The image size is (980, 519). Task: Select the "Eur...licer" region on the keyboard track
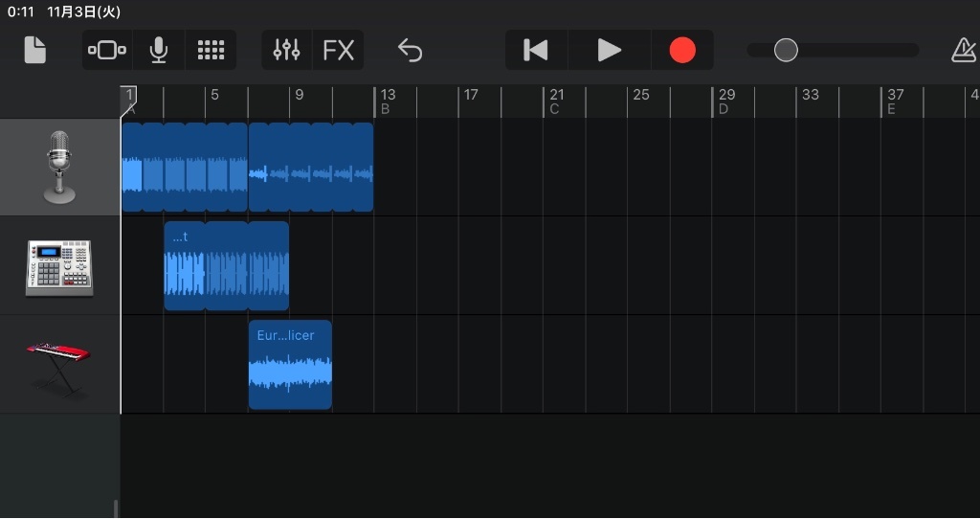pos(290,365)
